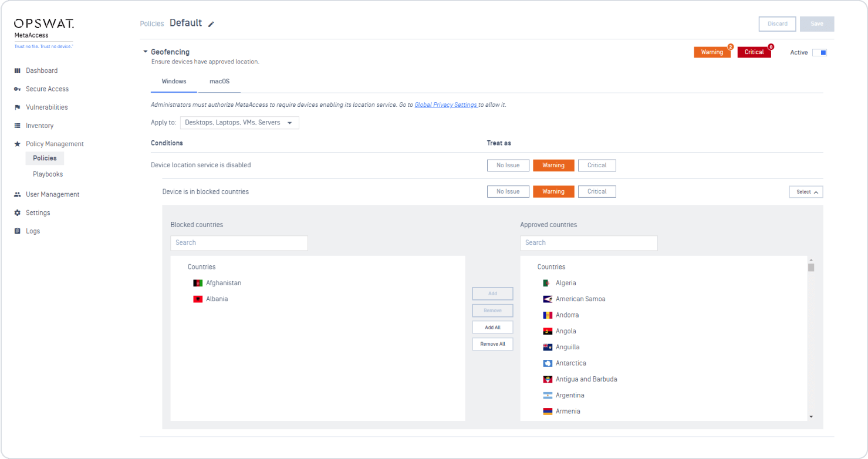Click the Logs clipboard icon
The image size is (868, 459).
point(18,231)
